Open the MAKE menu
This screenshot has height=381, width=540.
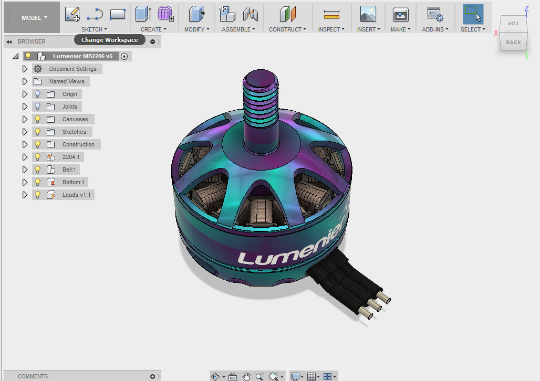[400, 29]
